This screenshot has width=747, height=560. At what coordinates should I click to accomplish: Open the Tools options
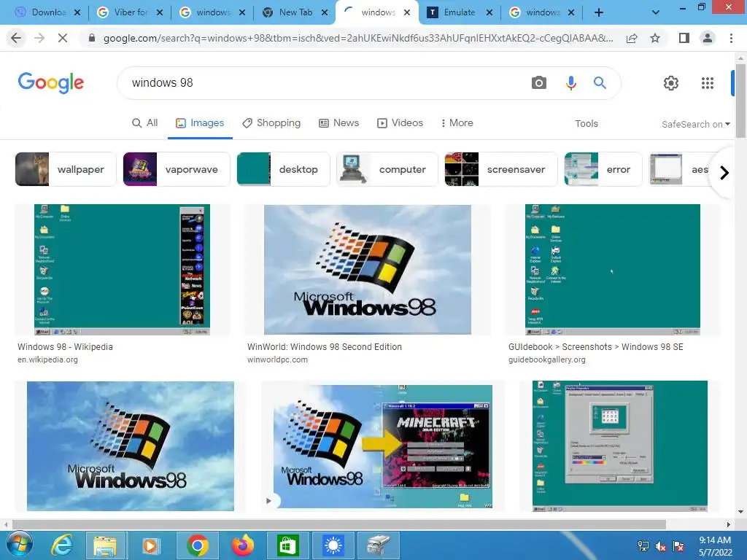point(586,124)
